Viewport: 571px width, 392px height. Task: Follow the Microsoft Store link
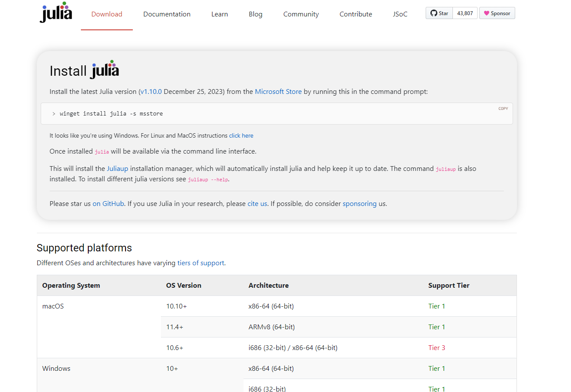pos(278,92)
